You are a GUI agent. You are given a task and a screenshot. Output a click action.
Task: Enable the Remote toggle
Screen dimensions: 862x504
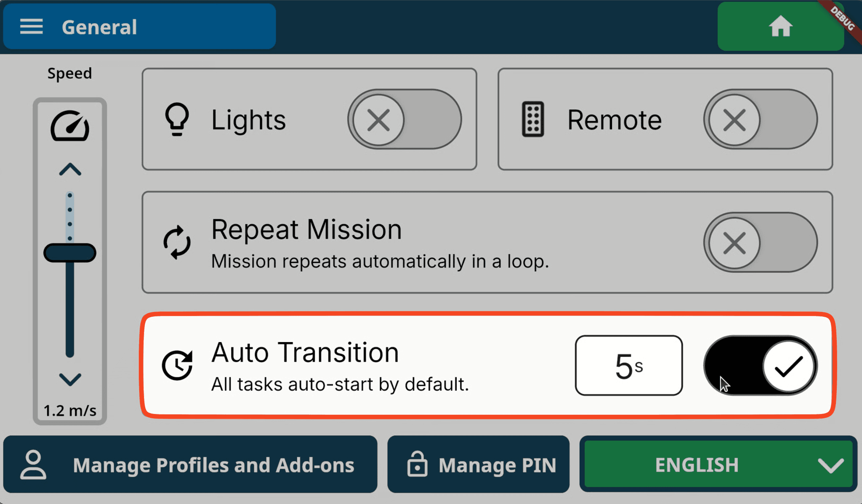click(760, 119)
